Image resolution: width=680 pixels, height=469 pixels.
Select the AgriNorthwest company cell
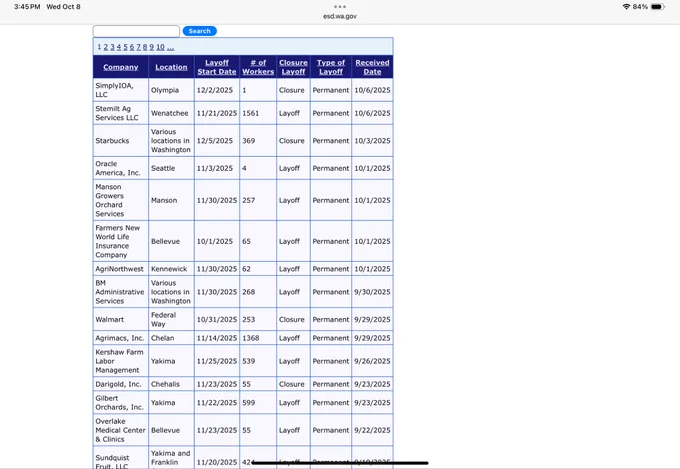click(x=121, y=269)
